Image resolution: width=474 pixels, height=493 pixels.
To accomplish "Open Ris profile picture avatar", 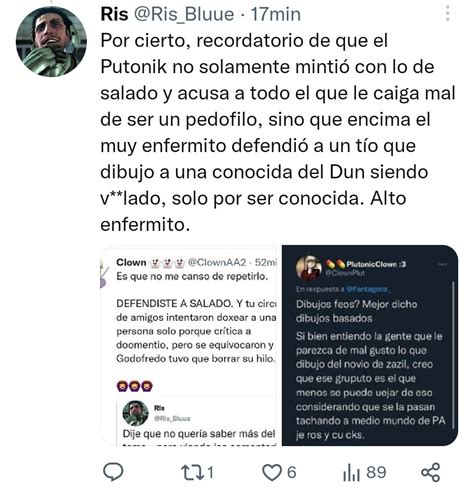I will click(x=51, y=42).
